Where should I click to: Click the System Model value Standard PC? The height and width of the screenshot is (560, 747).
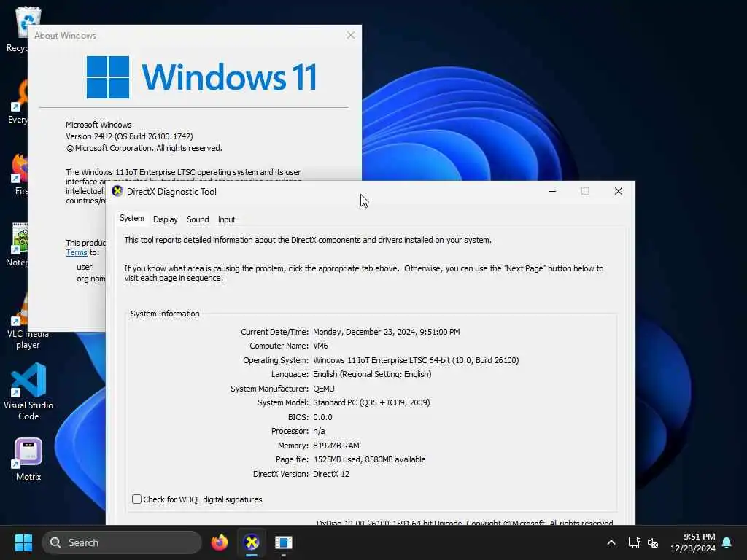(371, 402)
